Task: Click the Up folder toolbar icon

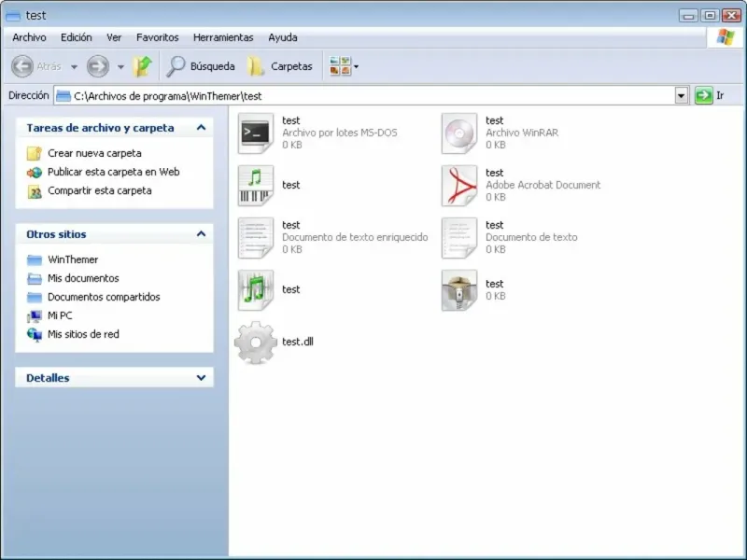Action: pyautogui.click(x=142, y=66)
